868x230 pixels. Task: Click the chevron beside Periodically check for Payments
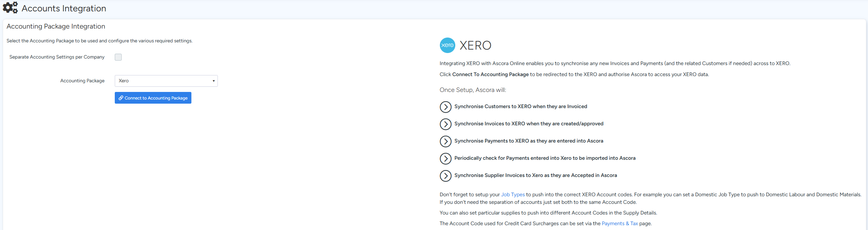pos(445,159)
